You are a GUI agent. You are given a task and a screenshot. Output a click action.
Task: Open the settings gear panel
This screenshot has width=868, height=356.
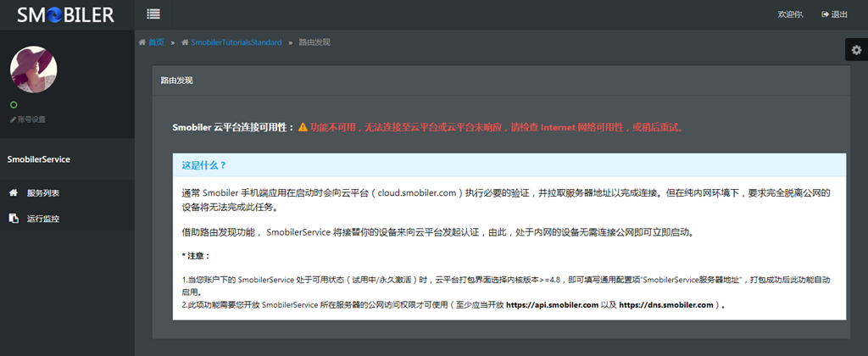click(856, 50)
